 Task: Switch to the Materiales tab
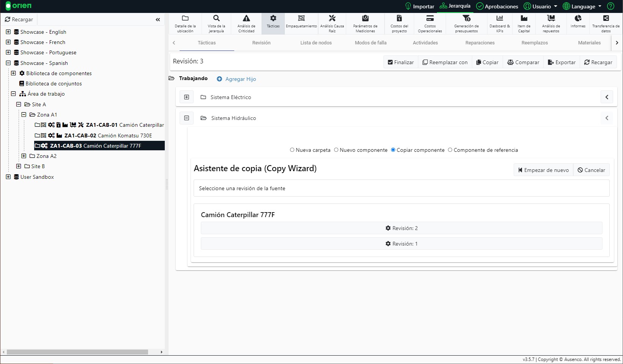pos(589,43)
